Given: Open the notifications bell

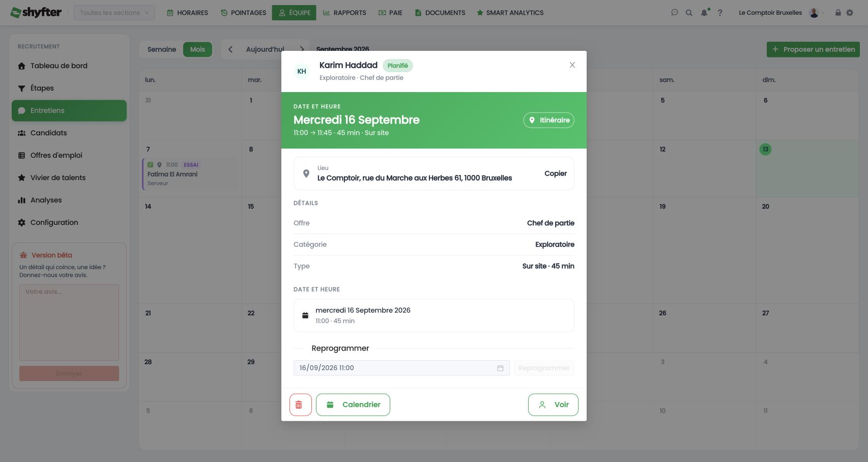Looking at the screenshot, I should [x=704, y=13].
